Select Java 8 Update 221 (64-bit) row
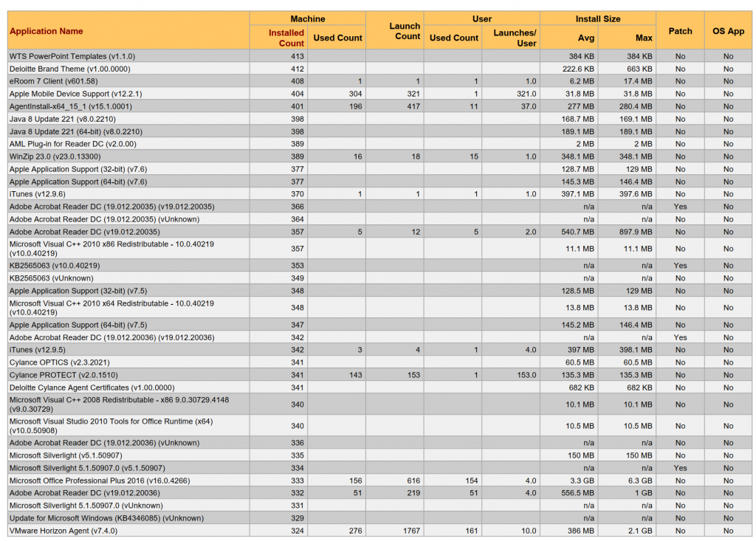This screenshot has width=756, height=541. [379, 131]
